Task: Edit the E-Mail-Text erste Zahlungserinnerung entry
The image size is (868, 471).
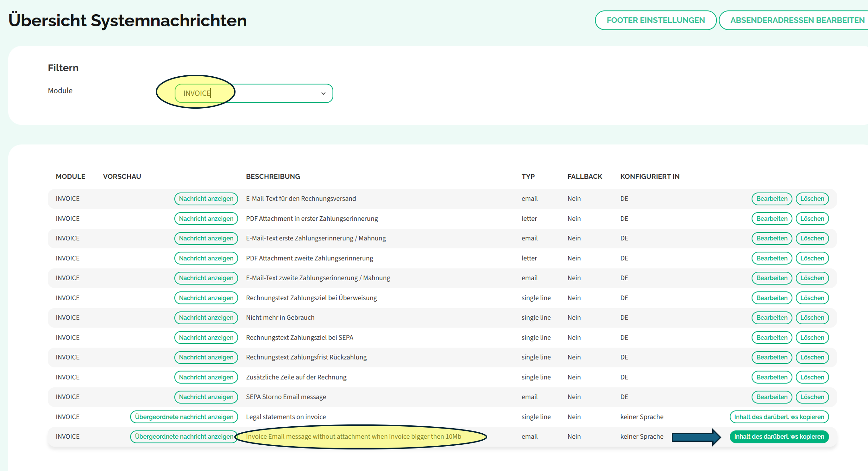Action: 772,239
